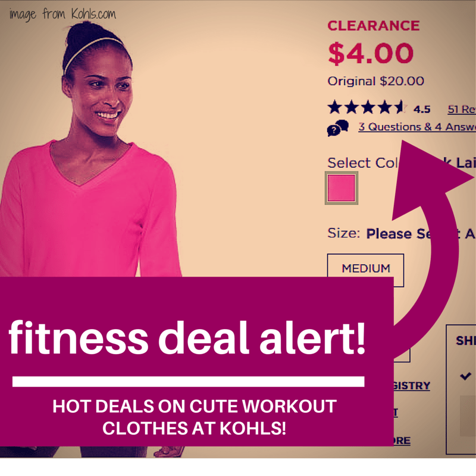Click the image from Kohls.com caption
This screenshot has height=476, width=476.
point(62,14)
